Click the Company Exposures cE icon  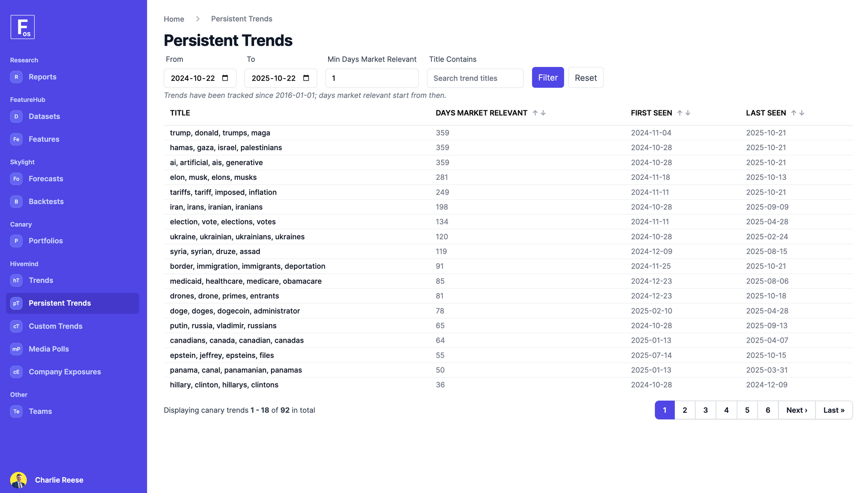pos(16,372)
